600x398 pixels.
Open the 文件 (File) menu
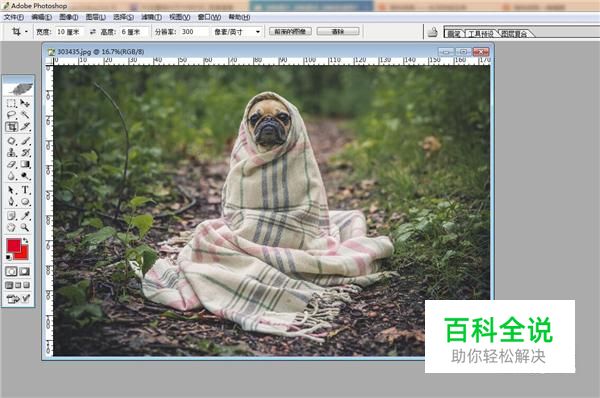click(x=14, y=17)
